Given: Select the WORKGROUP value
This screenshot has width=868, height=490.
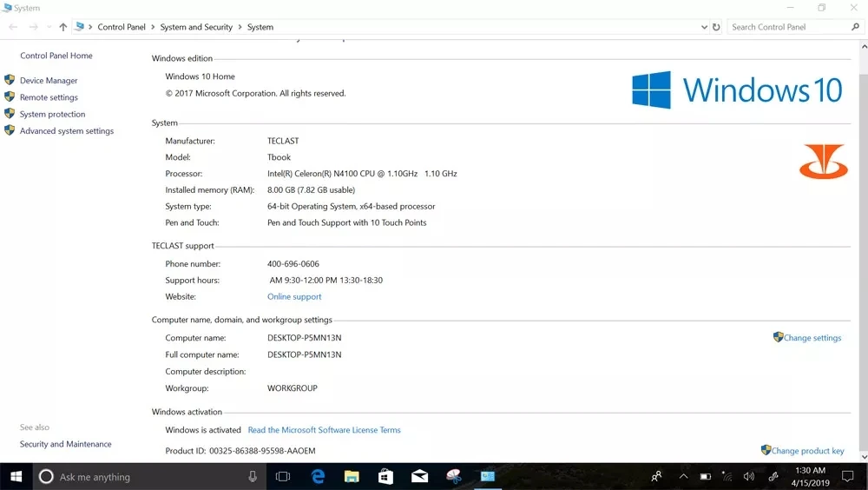Looking at the screenshot, I should (x=293, y=388).
